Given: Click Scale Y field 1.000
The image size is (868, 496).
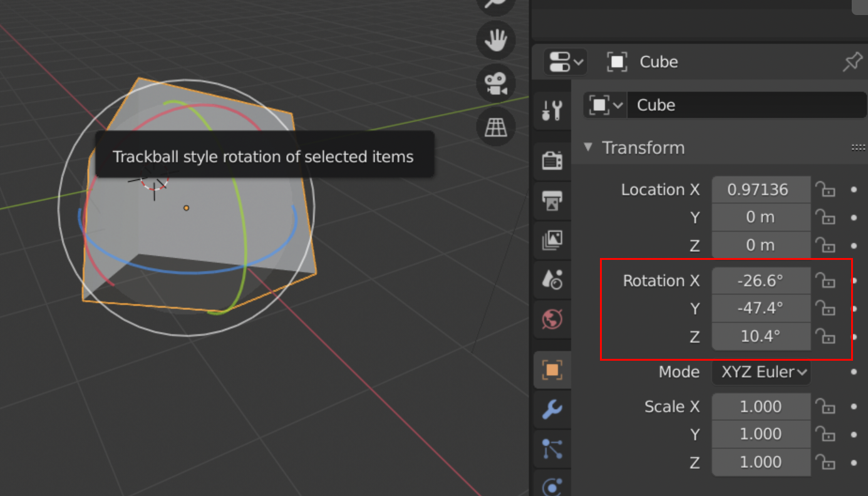Looking at the screenshot, I should click(761, 434).
